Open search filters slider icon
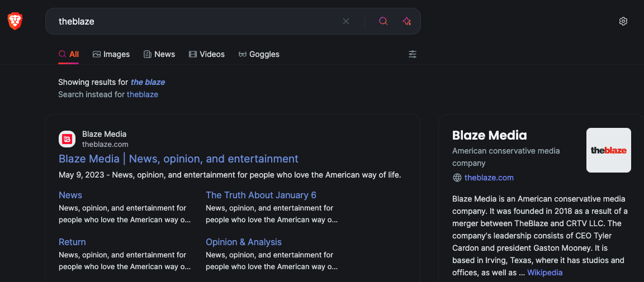 413,54
